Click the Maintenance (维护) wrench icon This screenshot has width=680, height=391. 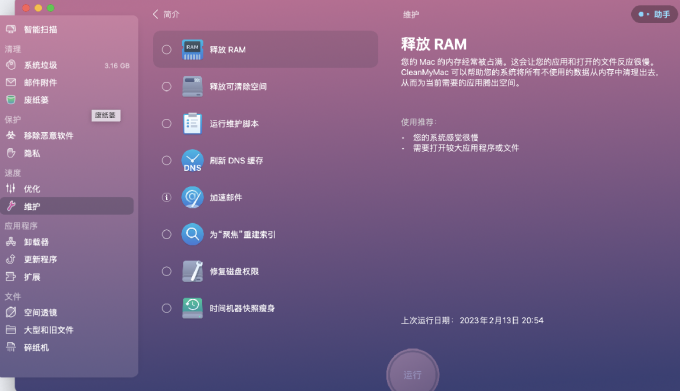(x=11, y=206)
